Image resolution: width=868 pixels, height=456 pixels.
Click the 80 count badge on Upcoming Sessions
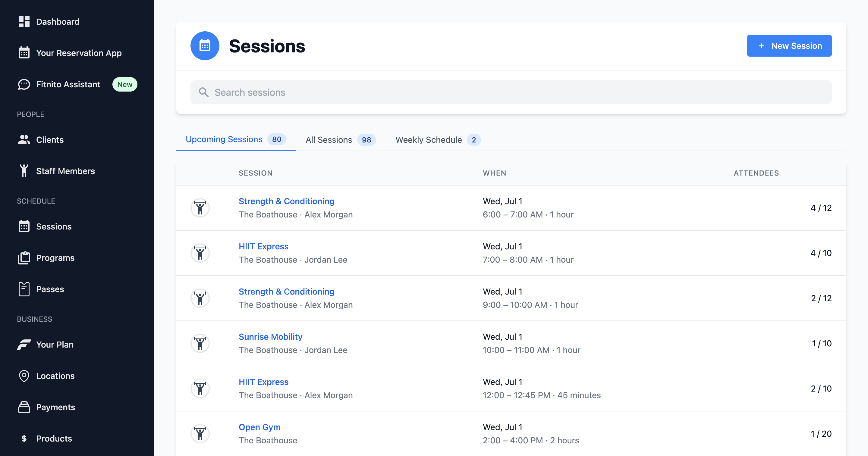(x=277, y=139)
